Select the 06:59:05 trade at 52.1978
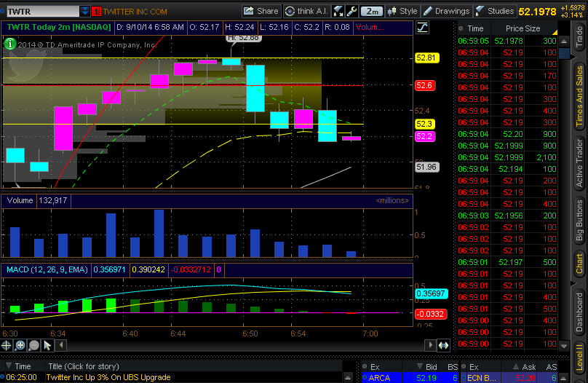 (x=507, y=41)
